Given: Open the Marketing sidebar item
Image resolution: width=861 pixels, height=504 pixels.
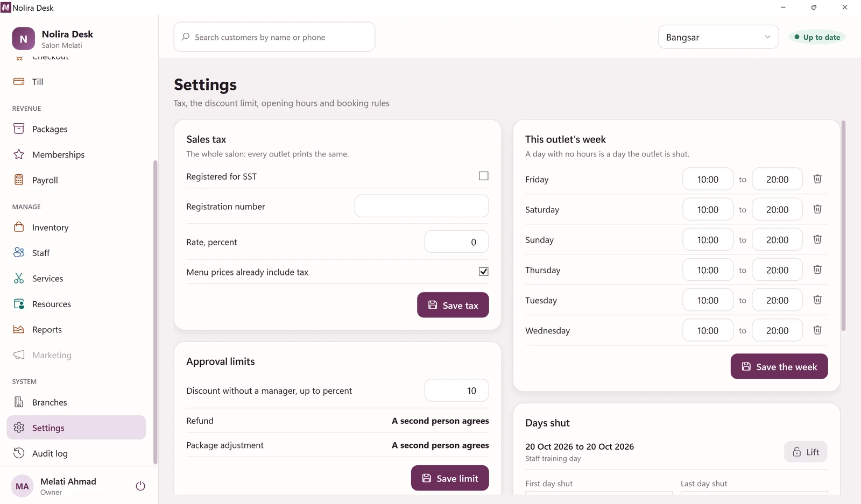Looking at the screenshot, I should (76, 355).
